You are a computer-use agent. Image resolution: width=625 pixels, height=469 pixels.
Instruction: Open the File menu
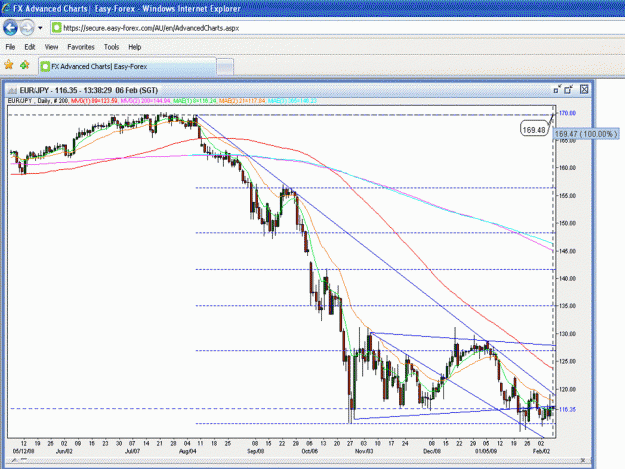(x=10, y=47)
